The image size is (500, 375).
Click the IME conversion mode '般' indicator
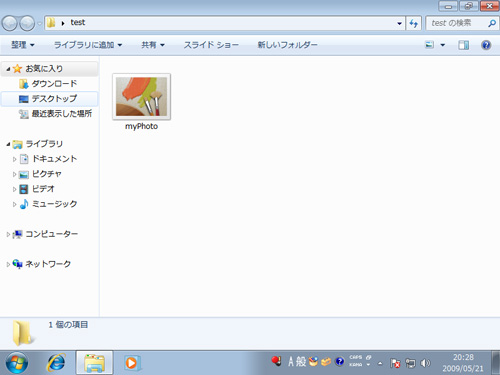pos(301,361)
